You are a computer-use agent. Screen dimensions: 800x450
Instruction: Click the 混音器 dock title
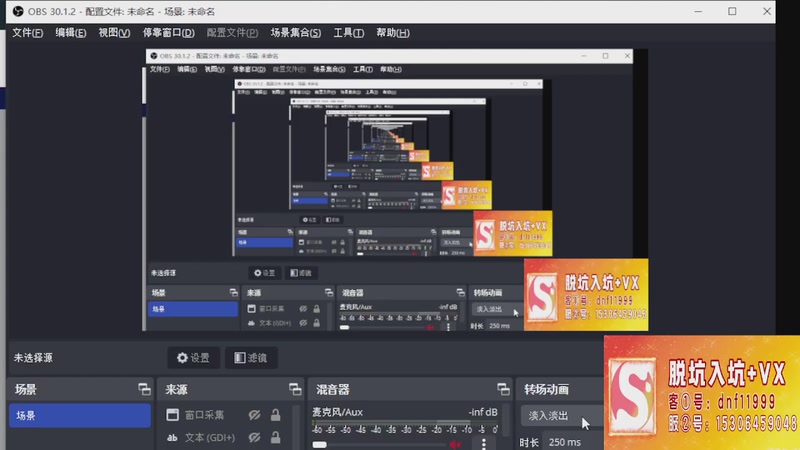(x=333, y=390)
